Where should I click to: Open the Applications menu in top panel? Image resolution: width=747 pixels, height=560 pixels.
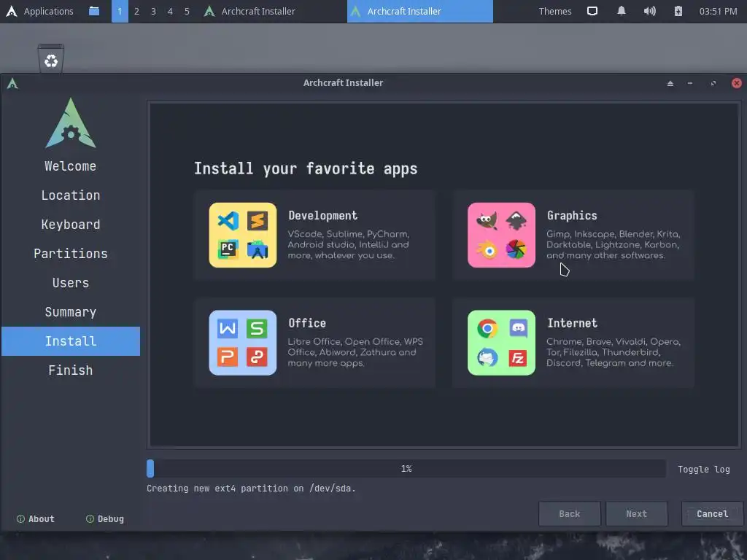click(x=39, y=11)
